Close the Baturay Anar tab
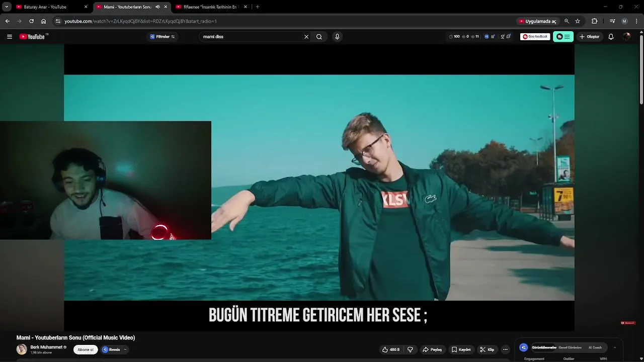The height and width of the screenshot is (362, 644). coord(86,7)
